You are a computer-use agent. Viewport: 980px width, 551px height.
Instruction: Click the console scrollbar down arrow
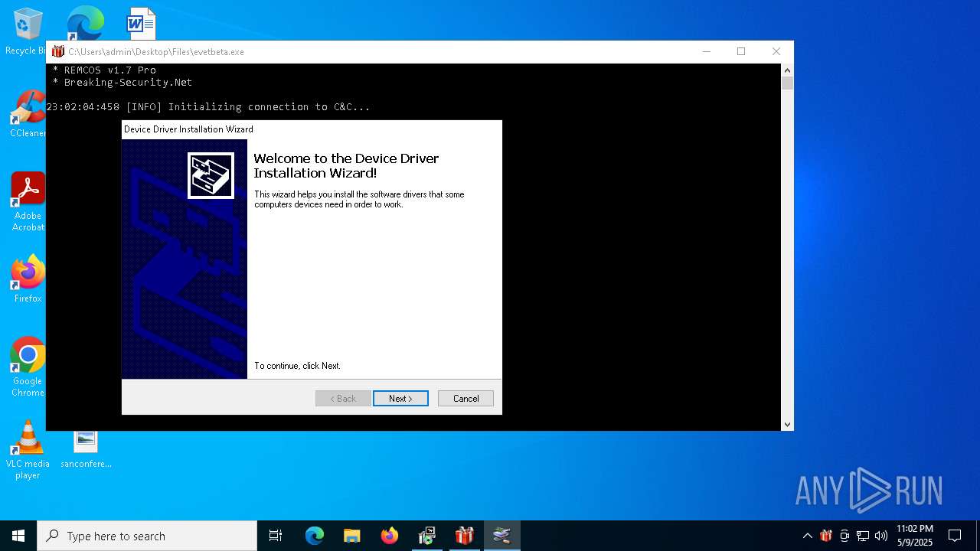click(787, 424)
